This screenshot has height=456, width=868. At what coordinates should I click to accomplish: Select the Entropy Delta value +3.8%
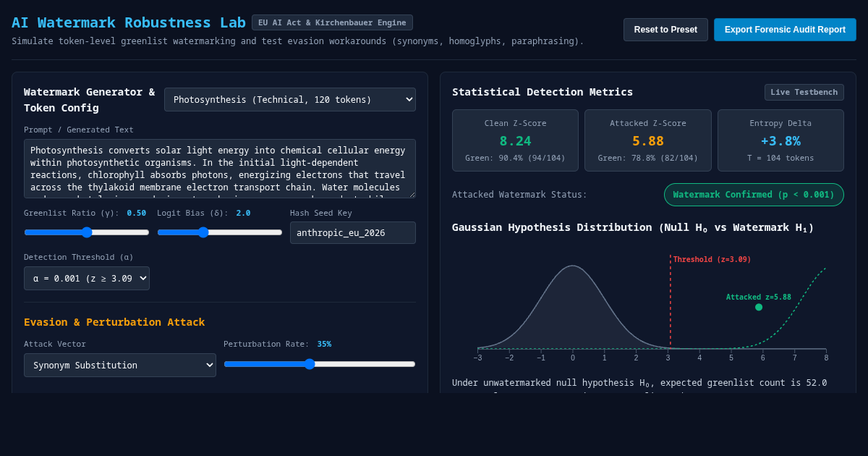(x=780, y=141)
